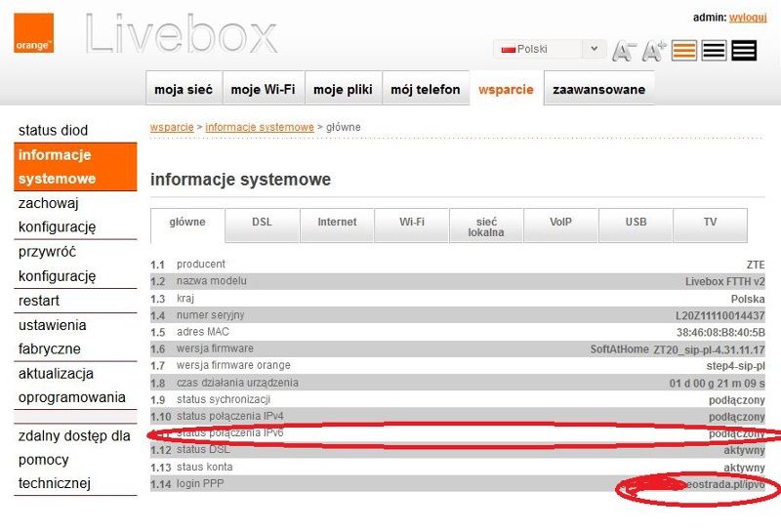Click the status połączenia IPv4 label

click(x=230, y=416)
